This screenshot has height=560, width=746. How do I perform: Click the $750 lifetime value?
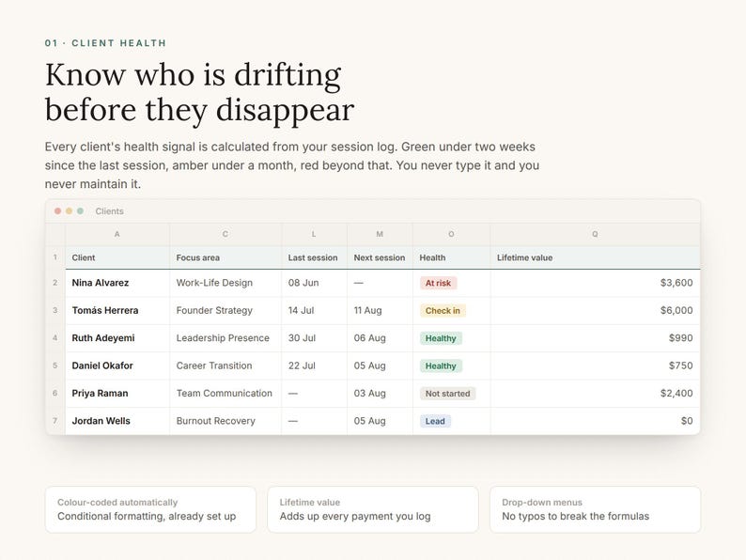(680, 366)
